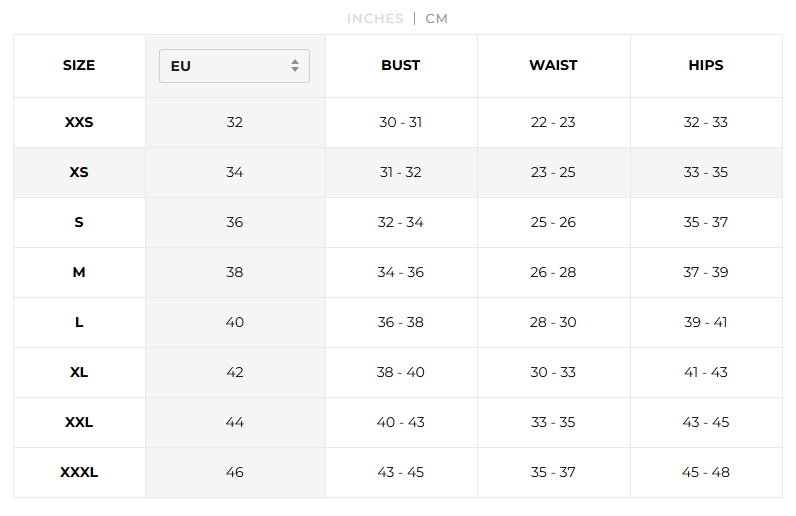Click the BUST column header
The height and width of the screenshot is (516, 796).
click(x=401, y=66)
